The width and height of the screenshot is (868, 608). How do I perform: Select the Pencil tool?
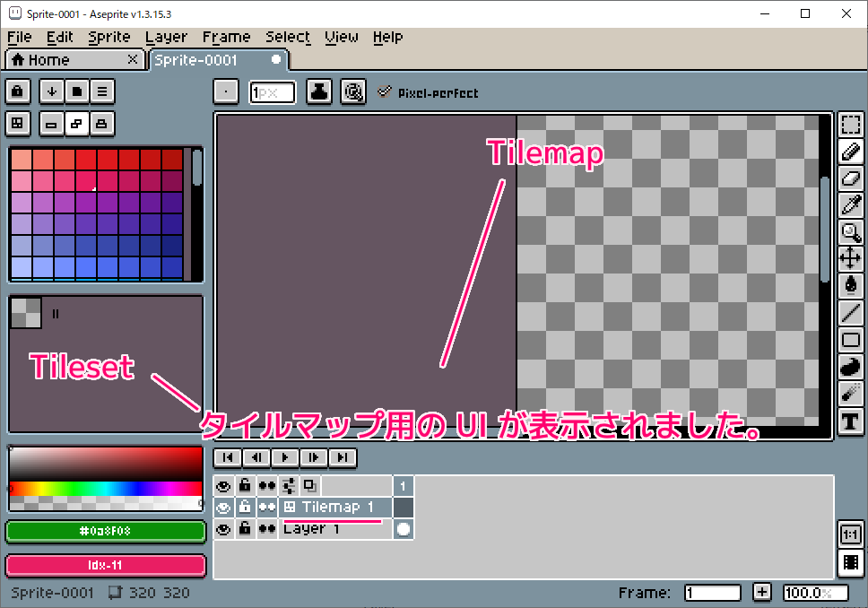coord(850,152)
